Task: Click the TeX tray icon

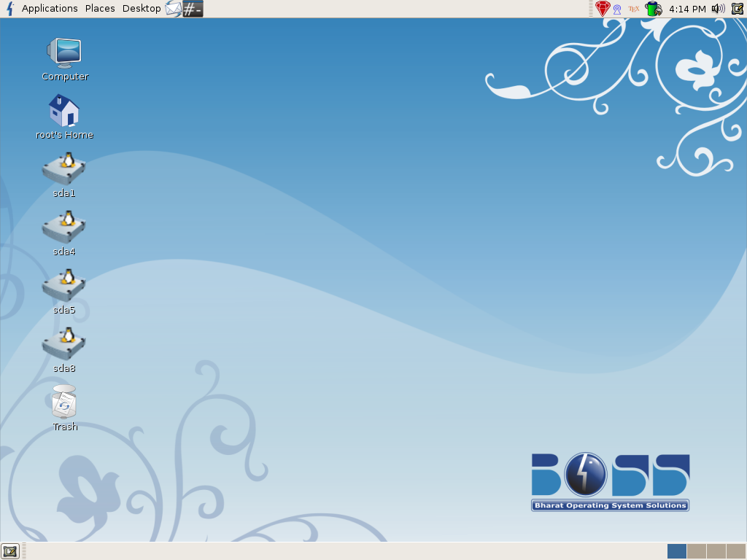Action: pyautogui.click(x=633, y=9)
